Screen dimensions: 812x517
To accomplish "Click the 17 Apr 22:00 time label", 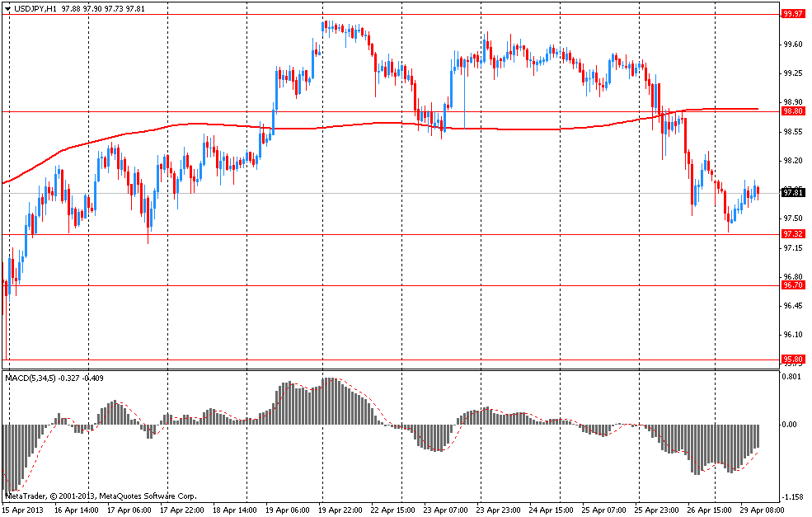I will click(x=181, y=510).
